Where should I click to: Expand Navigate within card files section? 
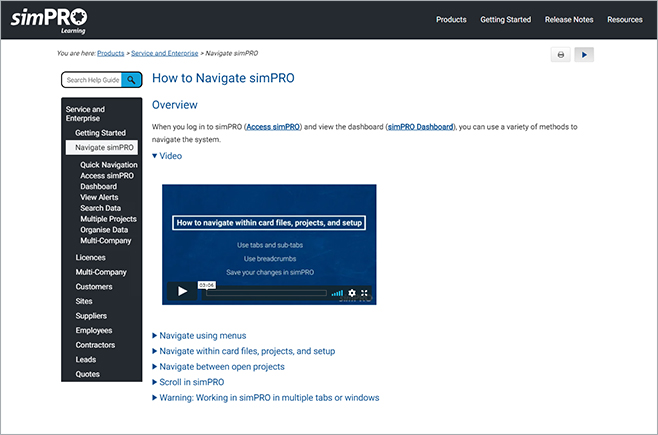pos(243,351)
